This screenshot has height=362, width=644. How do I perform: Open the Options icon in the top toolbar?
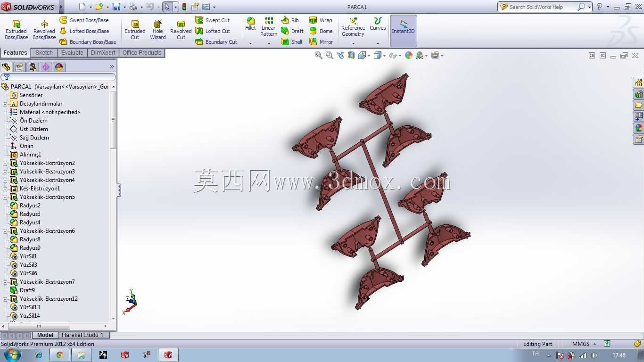click(x=206, y=7)
